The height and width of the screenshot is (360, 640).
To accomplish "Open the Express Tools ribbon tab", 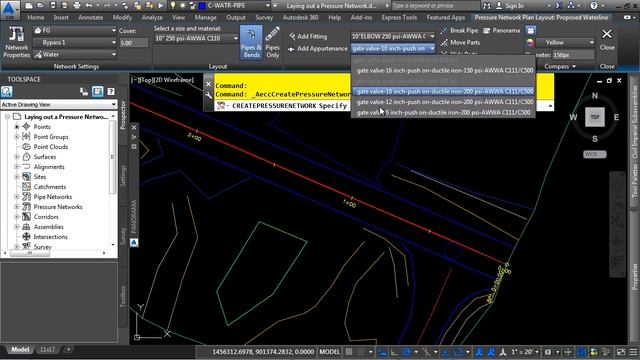I will (399, 18).
